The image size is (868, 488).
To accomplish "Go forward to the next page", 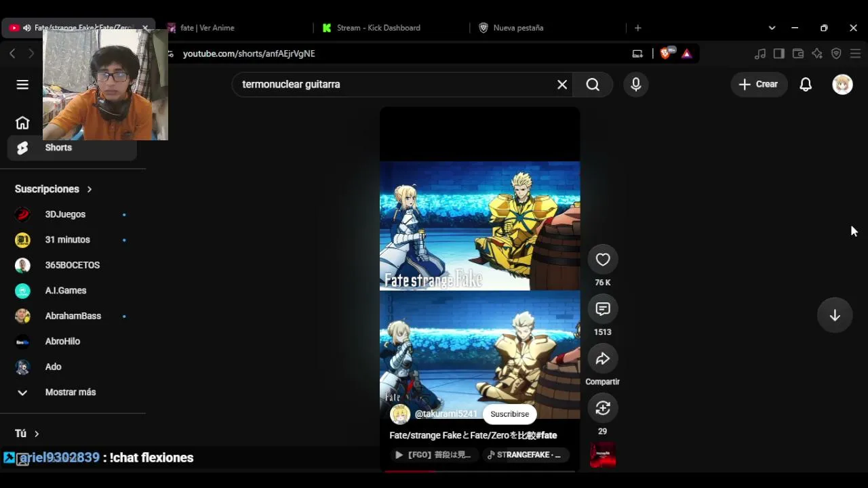I will tap(31, 54).
